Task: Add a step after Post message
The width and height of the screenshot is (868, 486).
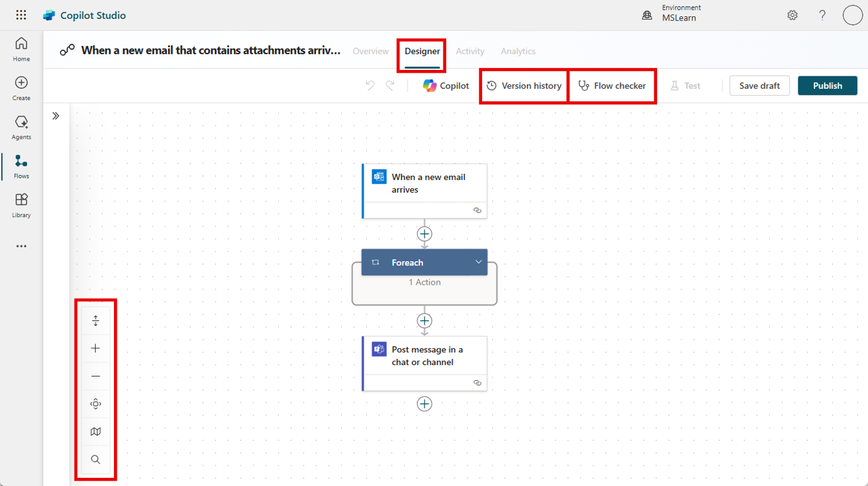Action: pos(425,404)
